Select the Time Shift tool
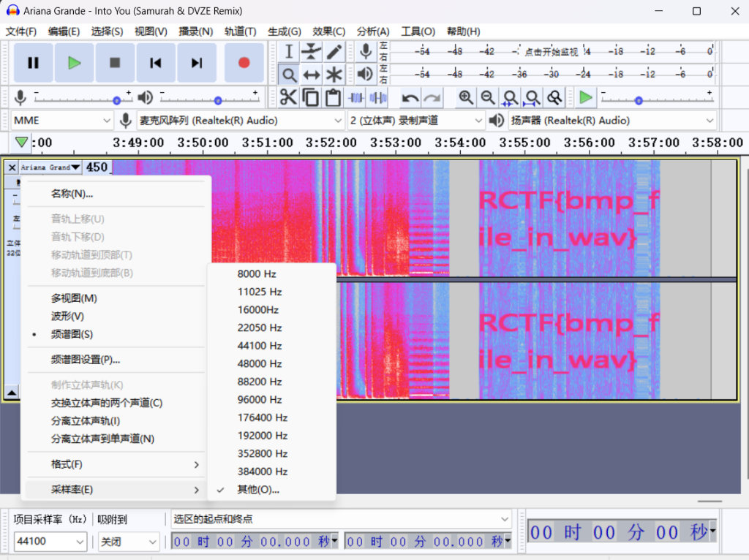The image size is (749, 560). pos(312,75)
